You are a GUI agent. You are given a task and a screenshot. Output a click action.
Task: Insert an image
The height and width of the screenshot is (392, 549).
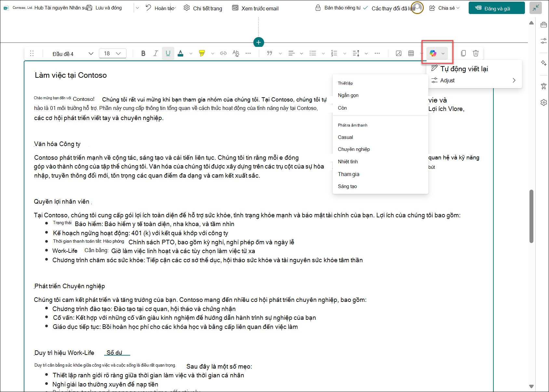pyautogui.click(x=398, y=53)
